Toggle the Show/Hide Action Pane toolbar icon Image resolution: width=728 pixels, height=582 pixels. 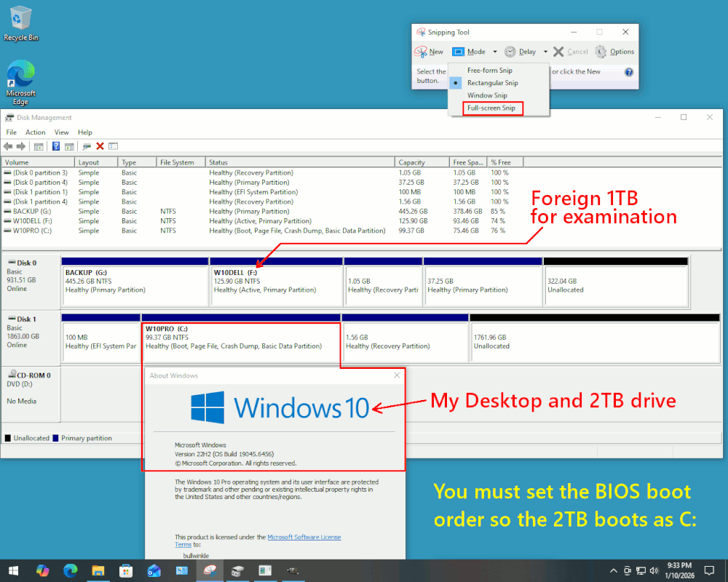(x=69, y=146)
